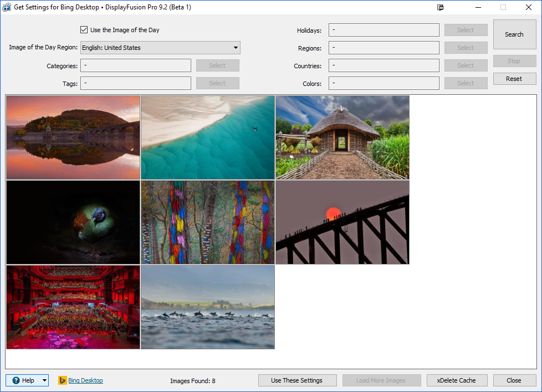Click the DisplayFusion app icon in title bar

pyautogui.click(x=7, y=7)
